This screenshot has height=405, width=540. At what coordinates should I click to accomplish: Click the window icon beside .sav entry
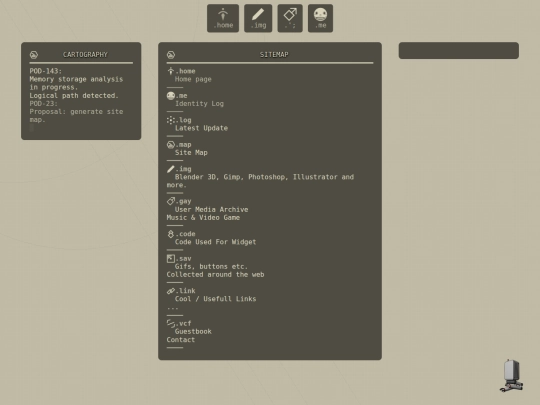click(171, 258)
